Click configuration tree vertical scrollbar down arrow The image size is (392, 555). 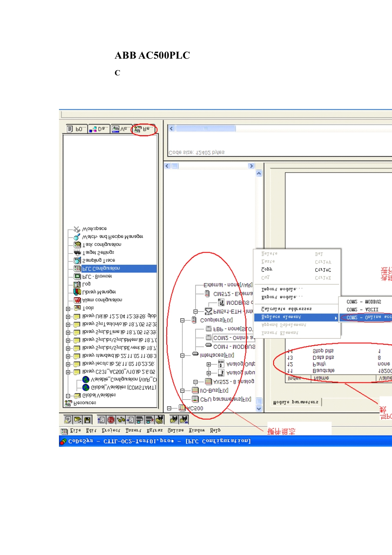click(259, 409)
